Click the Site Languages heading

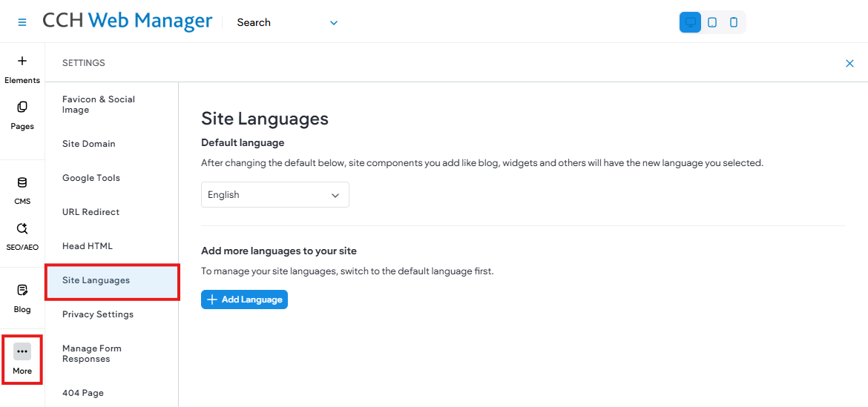pos(265,119)
